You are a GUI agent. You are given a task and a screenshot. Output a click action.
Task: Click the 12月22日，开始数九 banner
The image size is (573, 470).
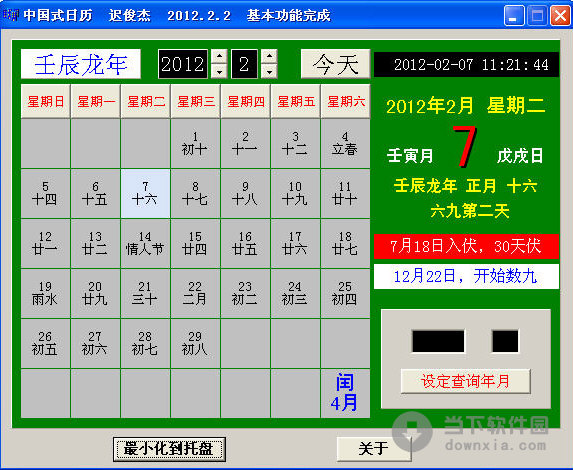pyautogui.click(x=466, y=276)
